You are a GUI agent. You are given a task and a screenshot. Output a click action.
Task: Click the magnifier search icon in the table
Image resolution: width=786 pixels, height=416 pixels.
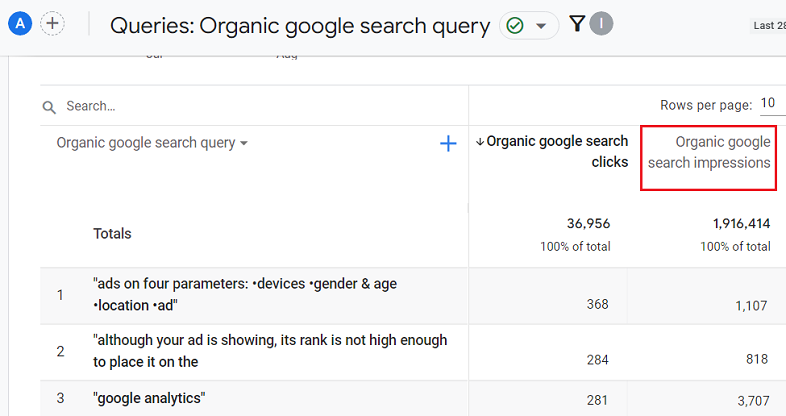(x=49, y=107)
